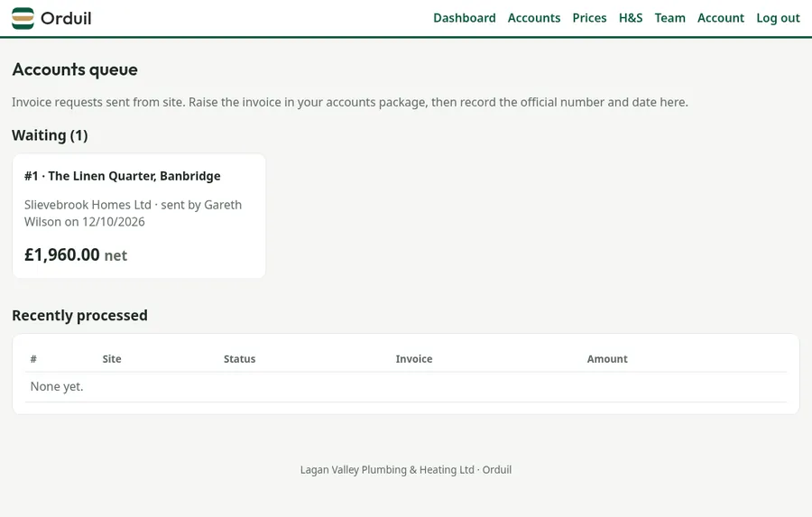
Task: Click the Status column header
Action: pyautogui.click(x=239, y=359)
